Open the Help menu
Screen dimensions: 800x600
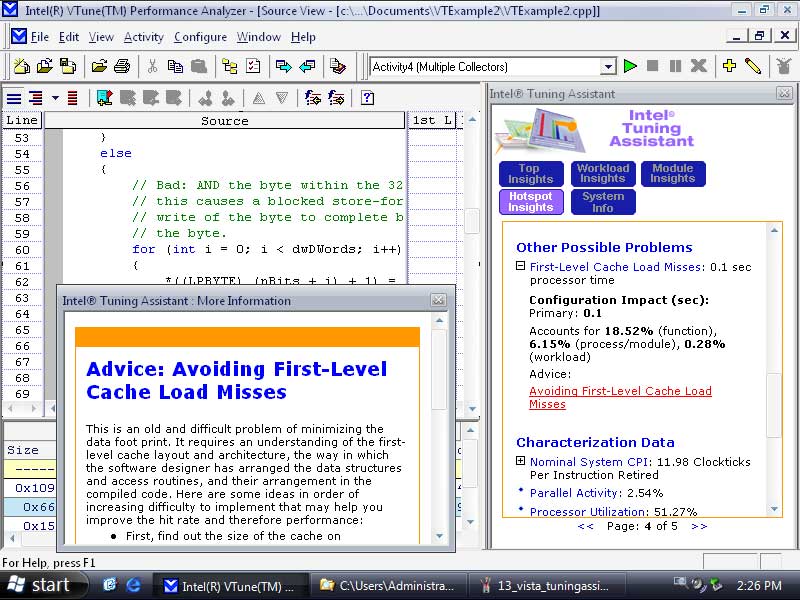coord(303,37)
